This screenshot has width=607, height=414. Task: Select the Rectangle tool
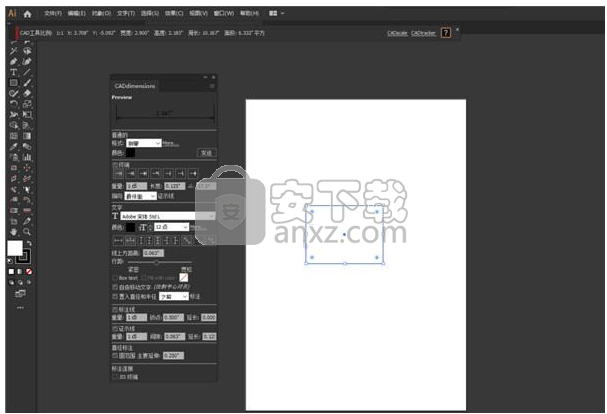[14, 82]
